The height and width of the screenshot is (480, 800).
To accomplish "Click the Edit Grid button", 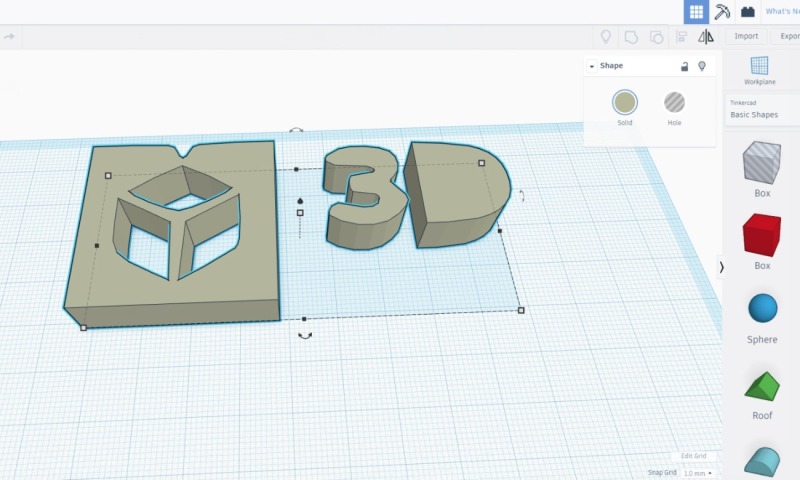I will 693,456.
